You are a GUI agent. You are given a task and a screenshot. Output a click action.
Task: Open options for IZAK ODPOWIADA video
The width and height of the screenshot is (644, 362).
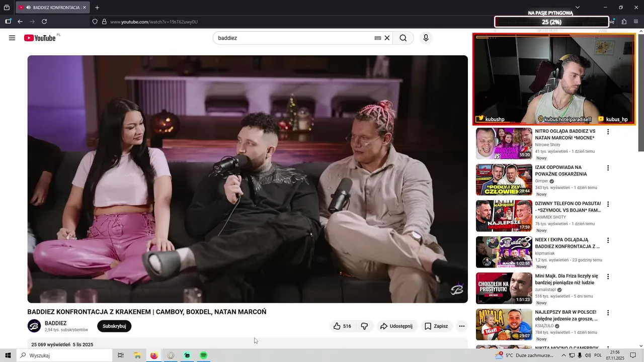(x=608, y=168)
